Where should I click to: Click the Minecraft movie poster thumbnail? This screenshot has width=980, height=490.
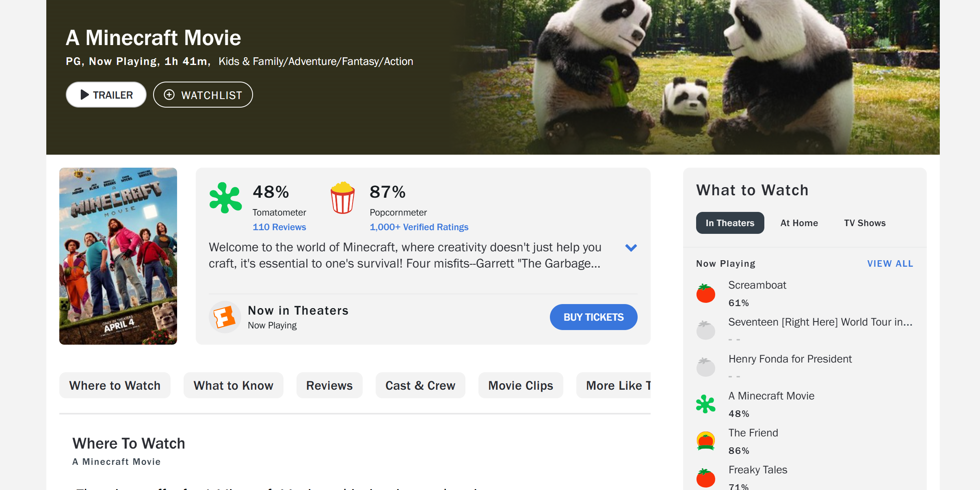118,256
